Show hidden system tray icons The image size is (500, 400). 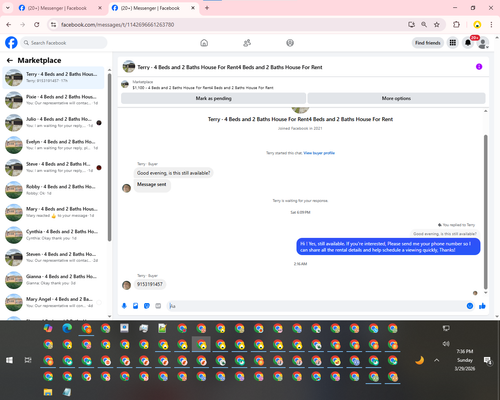coord(437,360)
